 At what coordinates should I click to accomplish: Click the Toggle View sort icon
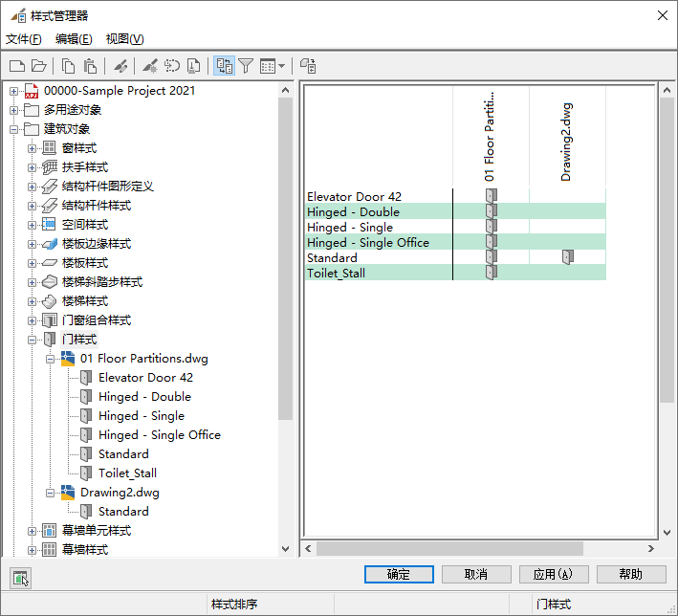point(225,66)
